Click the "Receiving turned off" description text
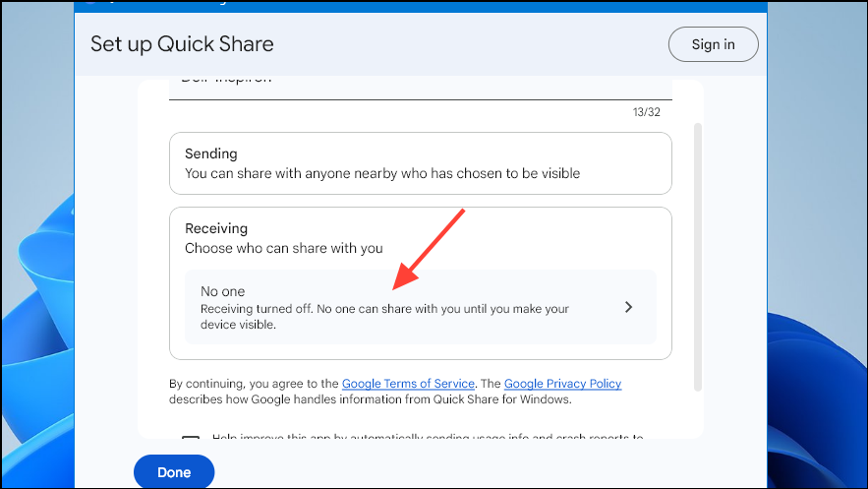This screenshot has height=489, width=868. pyautogui.click(x=384, y=316)
